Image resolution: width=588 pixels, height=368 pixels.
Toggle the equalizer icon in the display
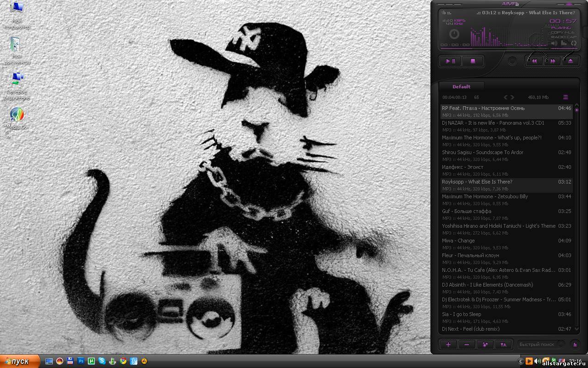(564, 43)
